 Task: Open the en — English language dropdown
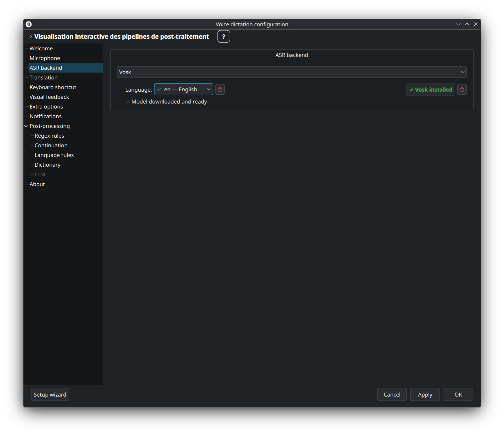click(184, 89)
